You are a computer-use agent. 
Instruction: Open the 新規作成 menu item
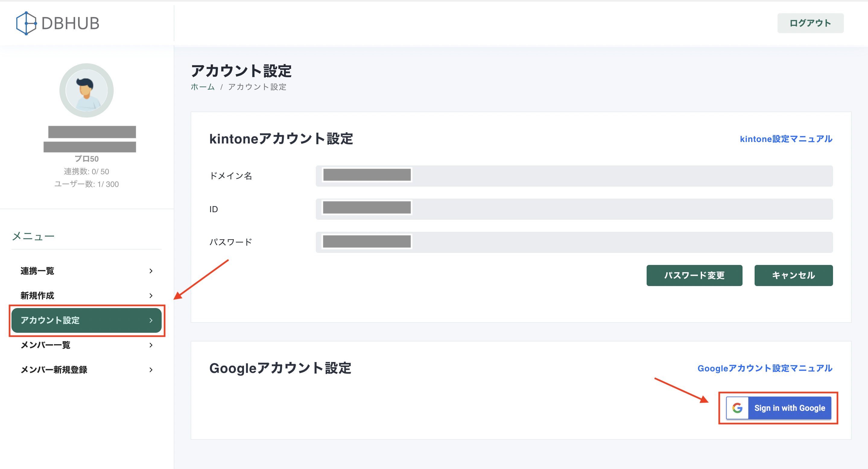pos(38,296)
